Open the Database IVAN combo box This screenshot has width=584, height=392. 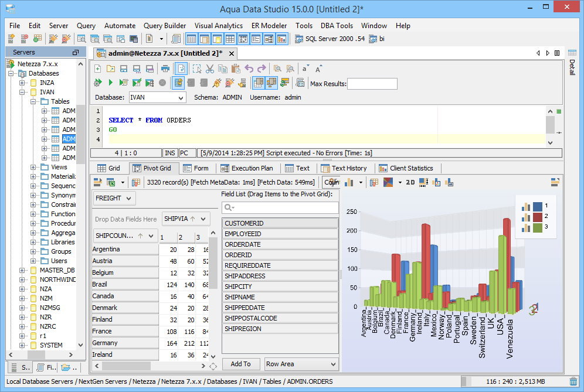click(x=157, y=97)
